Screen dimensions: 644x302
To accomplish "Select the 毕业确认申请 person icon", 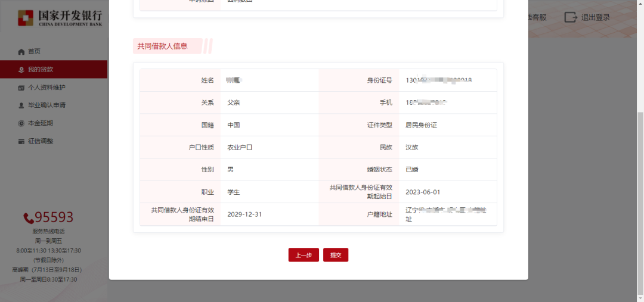I will pyautogui.click(x=21, y=105).
